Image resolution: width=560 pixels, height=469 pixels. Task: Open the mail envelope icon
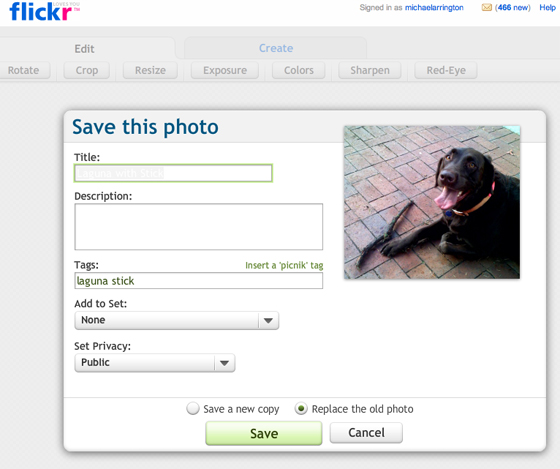(x=486, y=8)
